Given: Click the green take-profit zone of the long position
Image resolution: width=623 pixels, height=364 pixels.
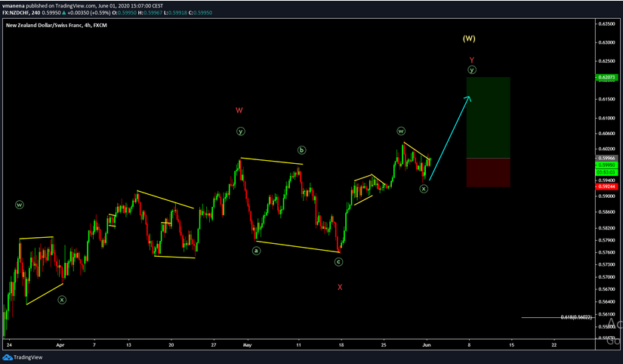Looking at the screenshot, I should [x=489, y=118].
